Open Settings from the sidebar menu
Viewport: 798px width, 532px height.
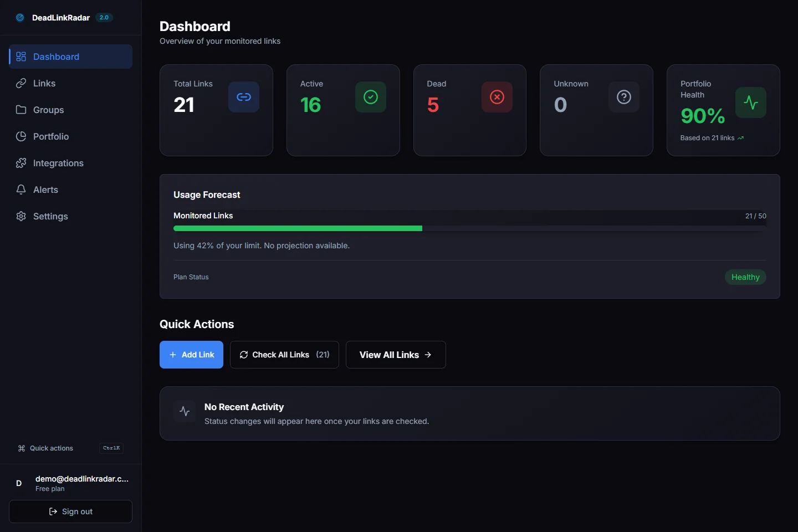pos(50,216)
